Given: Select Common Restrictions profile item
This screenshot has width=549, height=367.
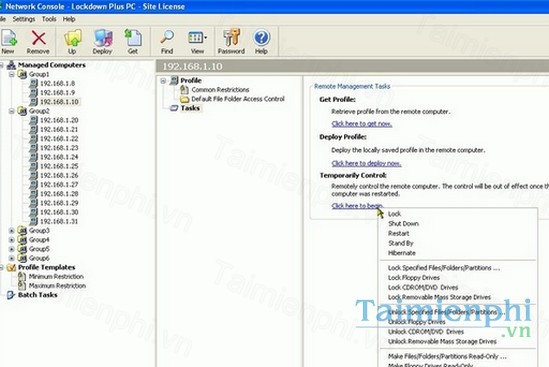Looking at the screenshot, I should click(220, 90).
